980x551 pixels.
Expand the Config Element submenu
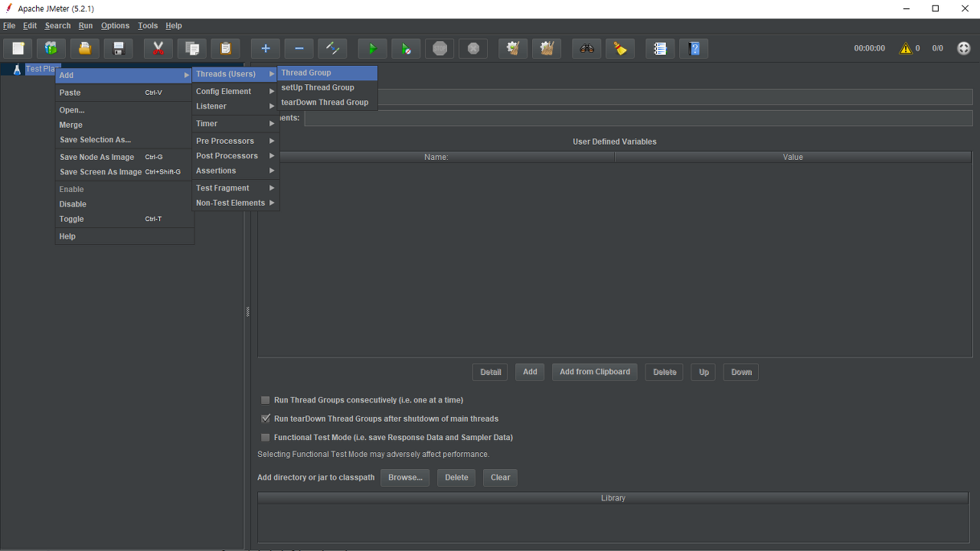pyautogui.click(x=235, y=91)
